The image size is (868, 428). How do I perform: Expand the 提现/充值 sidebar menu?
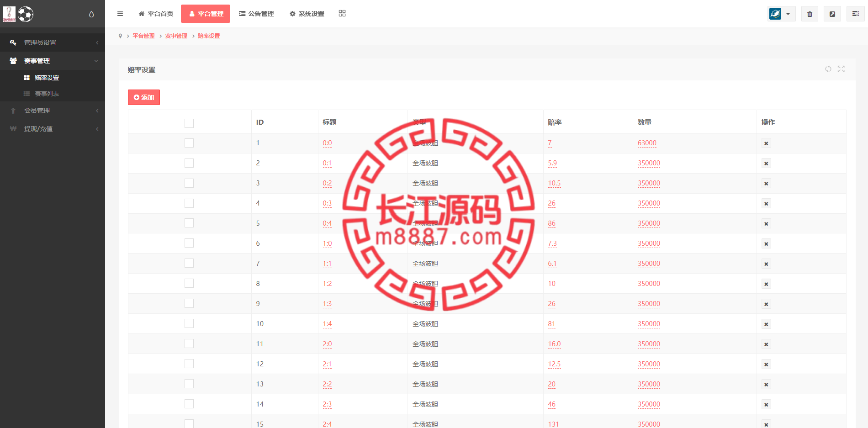[x=53, y=129]
